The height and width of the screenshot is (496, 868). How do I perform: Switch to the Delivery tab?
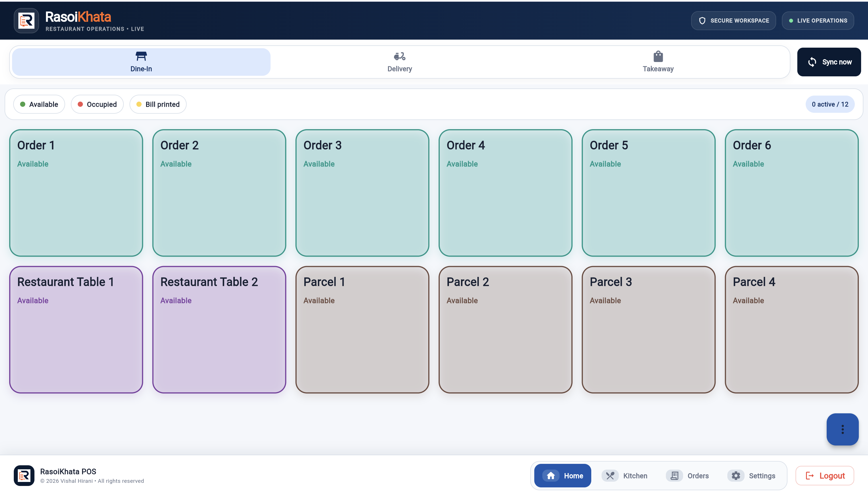click(x=400, y=62)
